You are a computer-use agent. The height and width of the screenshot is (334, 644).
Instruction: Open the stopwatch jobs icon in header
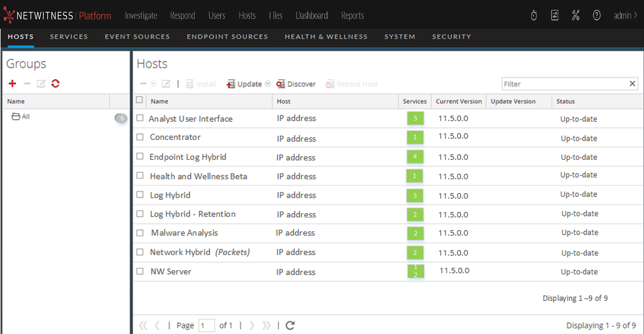[534, 15]
